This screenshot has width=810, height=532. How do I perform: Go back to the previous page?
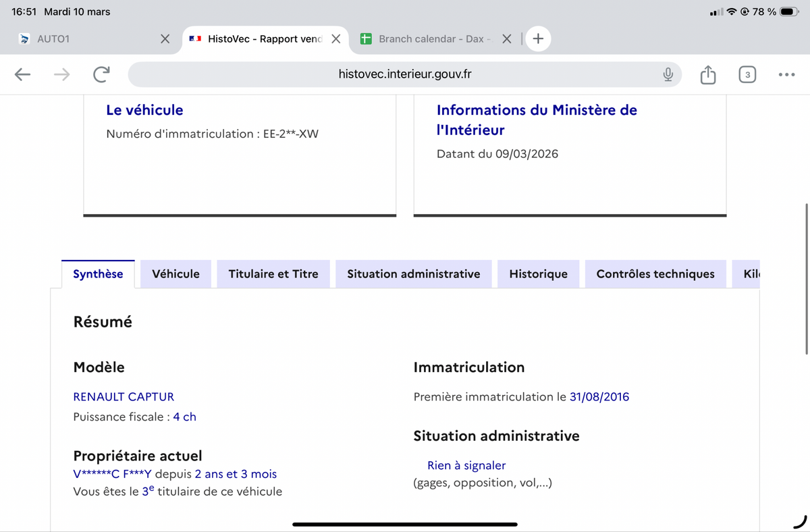pyautogui.click(x=22, y=74)
